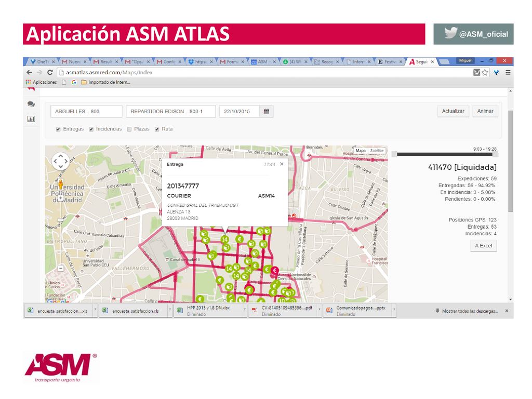
Task: Open the Aplicaciones apps shortcut
Action: click(42, 82)
